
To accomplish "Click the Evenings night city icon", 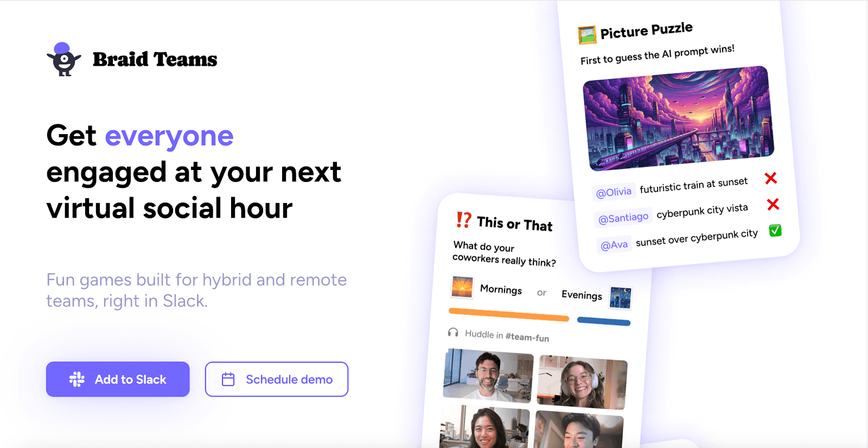I will [621, 298].
